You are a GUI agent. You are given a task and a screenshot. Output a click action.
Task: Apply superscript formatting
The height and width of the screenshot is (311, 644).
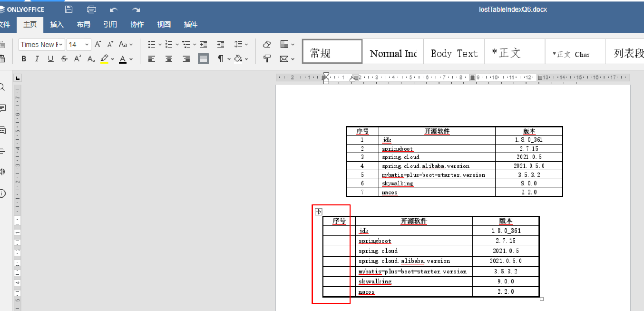tap(77, 59)
